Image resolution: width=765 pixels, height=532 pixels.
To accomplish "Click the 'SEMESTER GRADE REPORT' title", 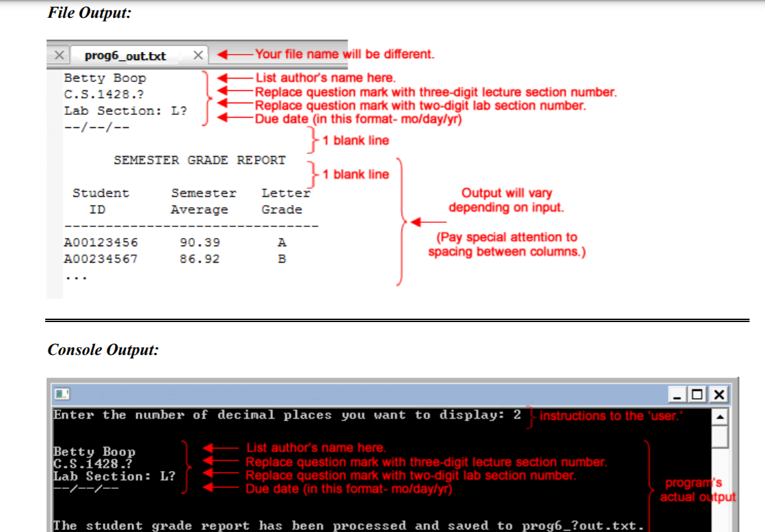I will click(200, 160).
